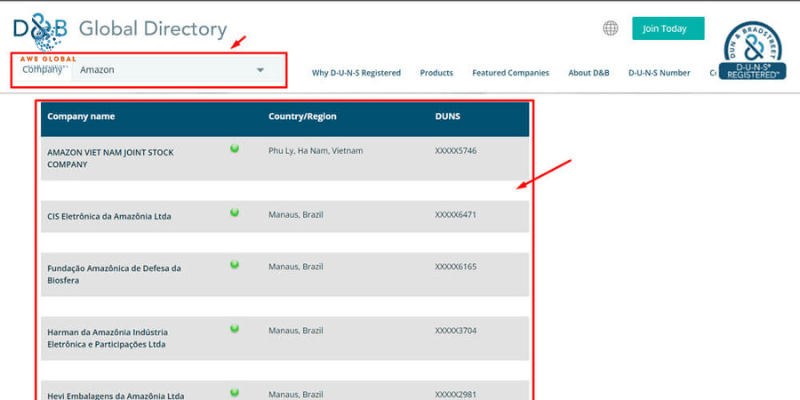Go to Featured Companies page
The height and width of the screenshot is (400, 800).
tap(511, 73)
